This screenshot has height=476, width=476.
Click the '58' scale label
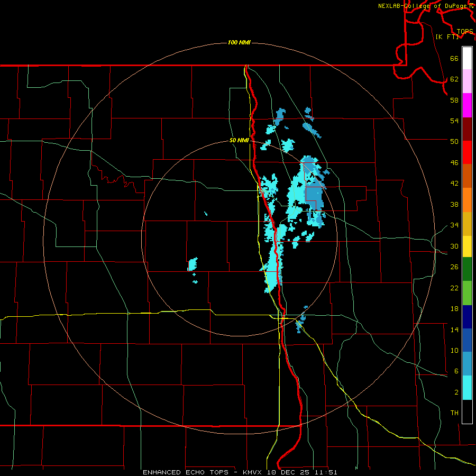pyautogui.click(x=454, y=100)
